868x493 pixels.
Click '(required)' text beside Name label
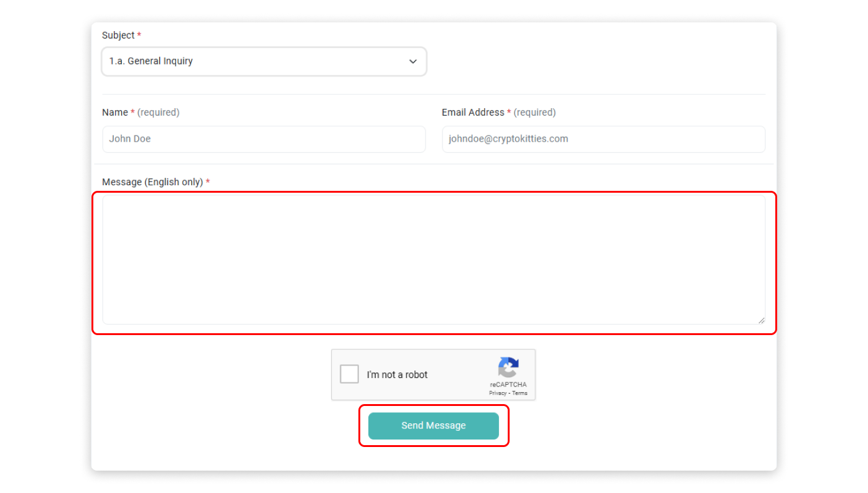(x=158, y=113)
